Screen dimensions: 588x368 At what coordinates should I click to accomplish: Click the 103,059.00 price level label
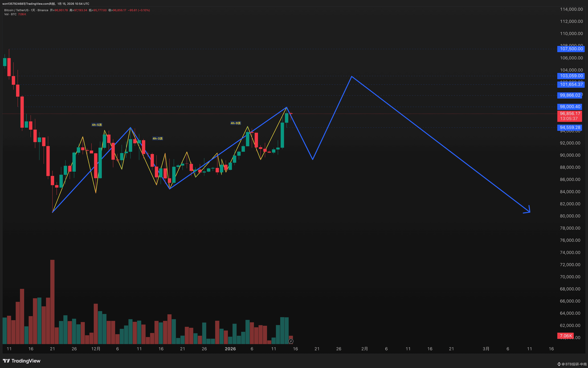[571, 76]
